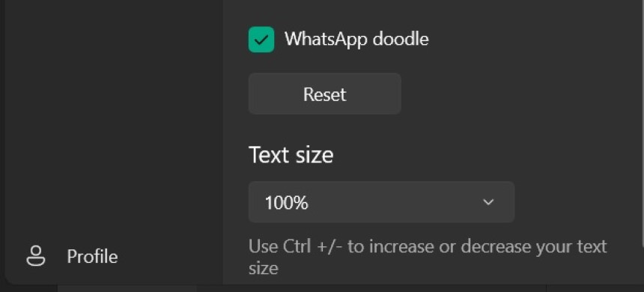Click the green checkmark icon beside WhatsApp doodle
The height and width of the screenshot is (292, 644).
pos(261,40)
